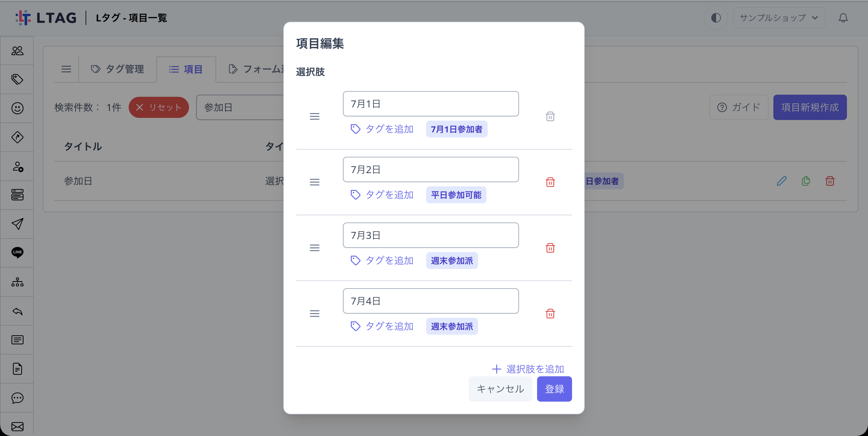Delete the 7月3日 option with trash icon

(x=550, y=248)
